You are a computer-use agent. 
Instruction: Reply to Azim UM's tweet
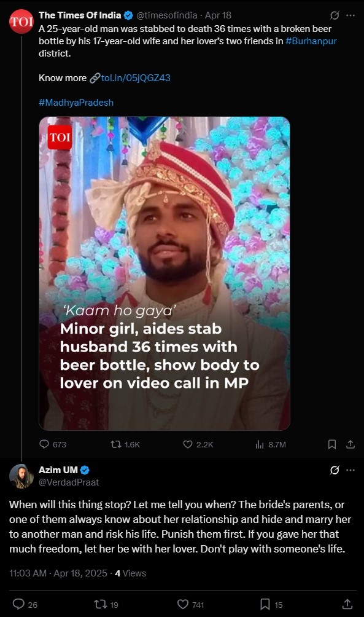point(18,604)
